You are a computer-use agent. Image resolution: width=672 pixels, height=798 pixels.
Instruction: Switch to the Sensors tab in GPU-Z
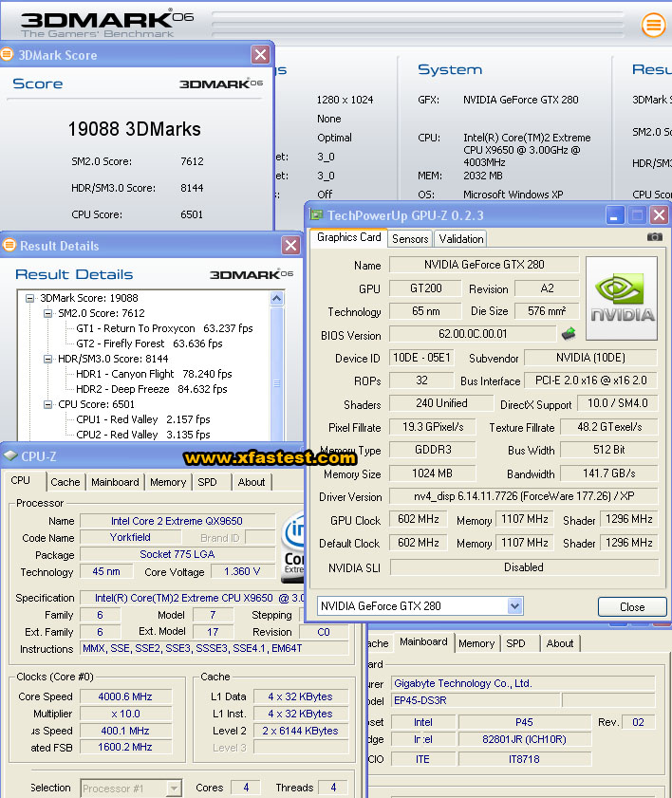pyautogui.click(x=410, y=239)
